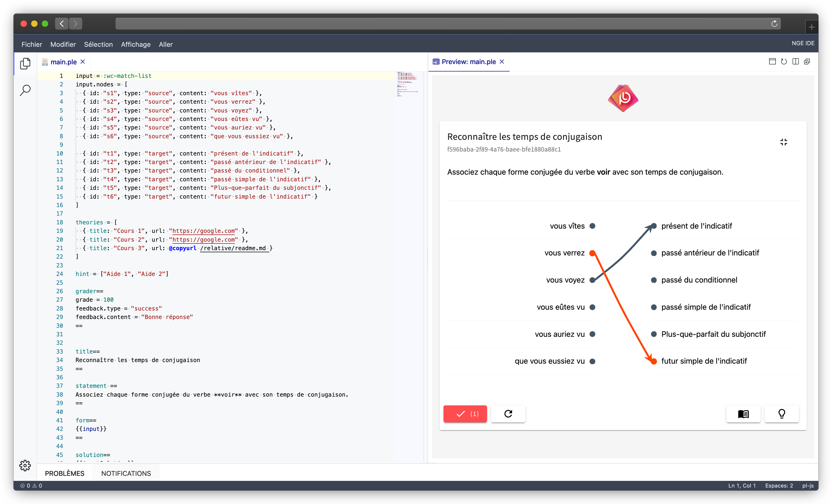Viewport: 832px width, 504px height.
Task: Open the Explorer files icon in sidebar
Action: pyautogui.click(x=25, y=64)
